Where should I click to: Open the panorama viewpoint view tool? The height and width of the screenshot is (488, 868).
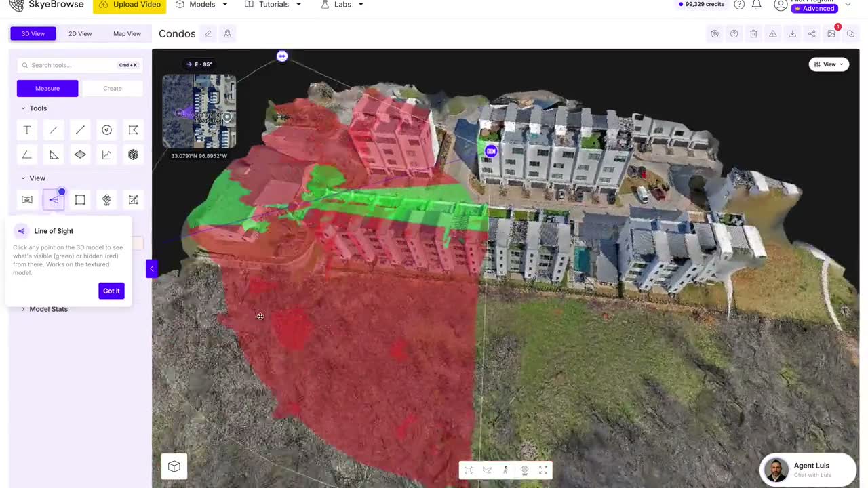(27, 199)
